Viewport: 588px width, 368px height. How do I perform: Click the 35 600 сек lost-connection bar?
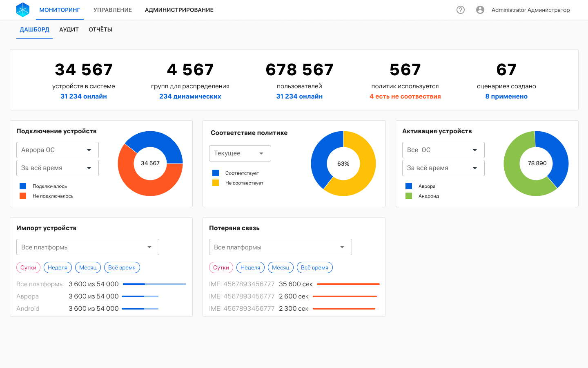348,284
